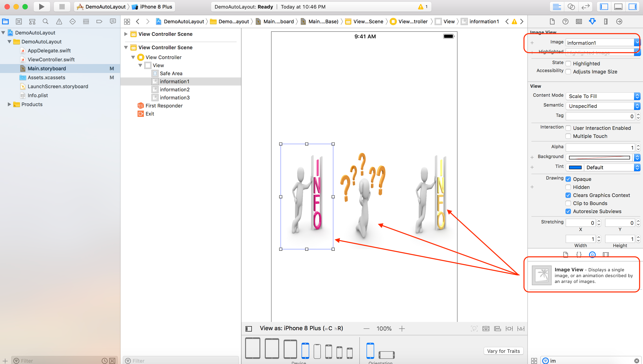The height and width of the screenshot is (364, 643).
Task: Run the DemoAutoLayout project
Action: click(41, 7)
